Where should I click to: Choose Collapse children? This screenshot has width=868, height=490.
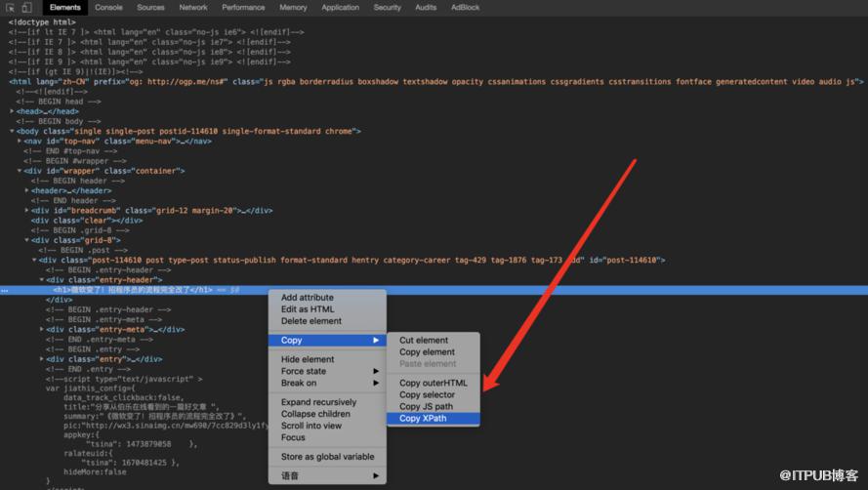click(327, 414)
